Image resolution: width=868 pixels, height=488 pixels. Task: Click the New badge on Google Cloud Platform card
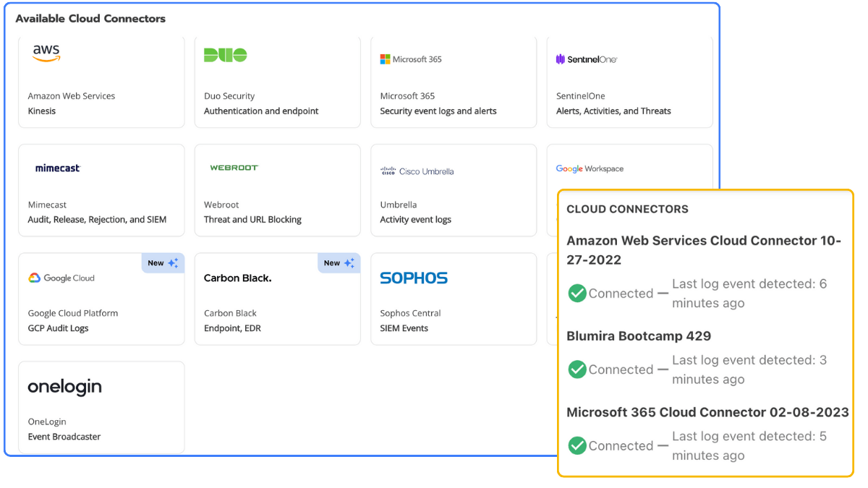(x=163, y=262)
